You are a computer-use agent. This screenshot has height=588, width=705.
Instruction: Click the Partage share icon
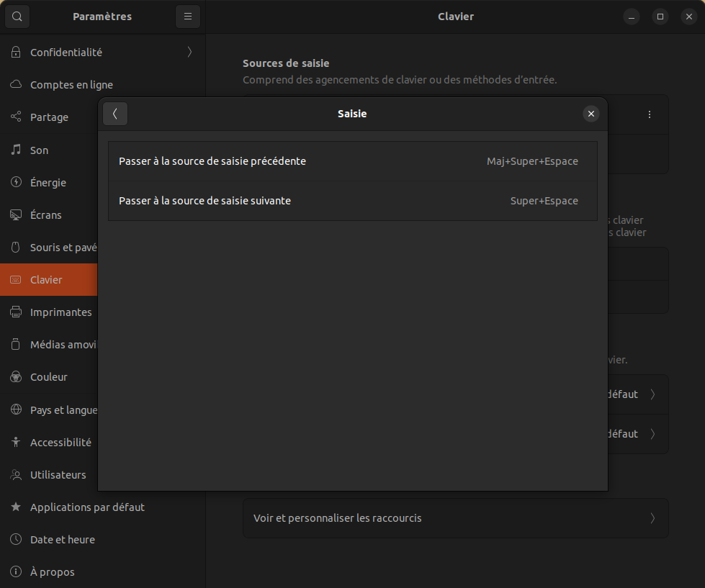16,117
